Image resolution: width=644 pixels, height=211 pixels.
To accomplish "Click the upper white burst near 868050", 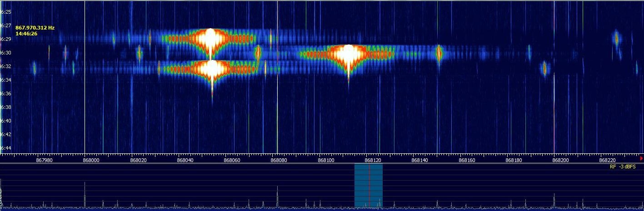I will pyautogui.click(x=210, y=39).
